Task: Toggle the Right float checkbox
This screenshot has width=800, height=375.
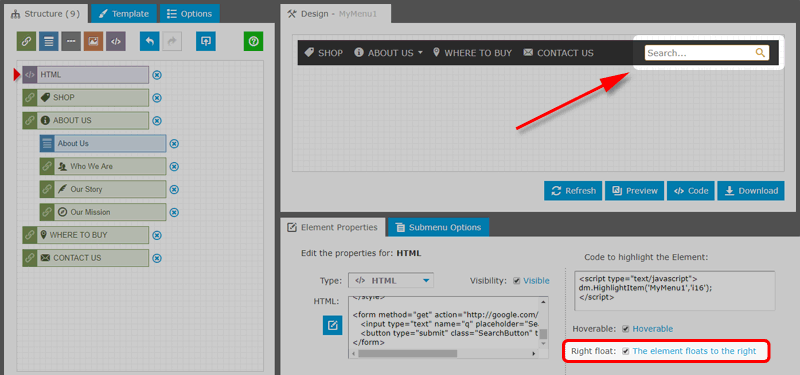Action: click(x=626, y=351)
